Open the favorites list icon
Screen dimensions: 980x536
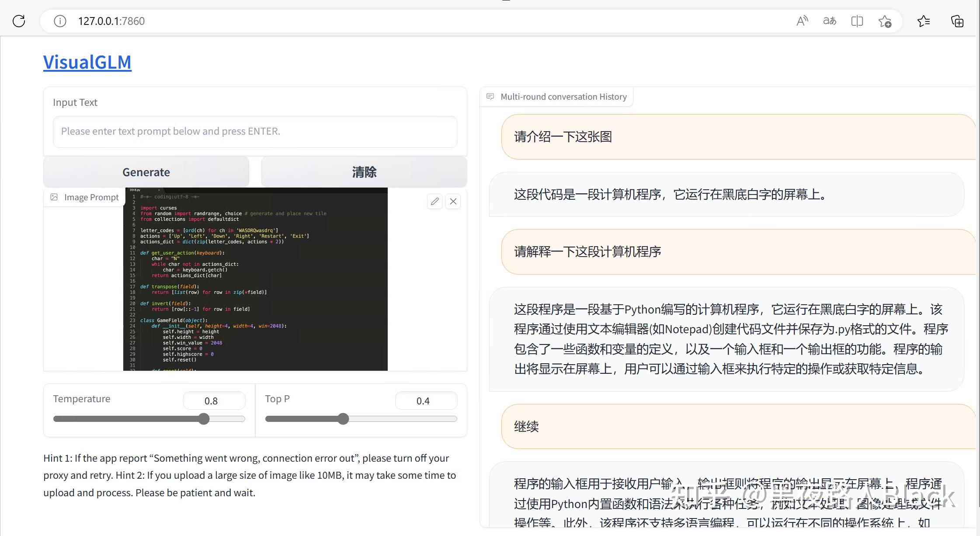pos(924,21)
